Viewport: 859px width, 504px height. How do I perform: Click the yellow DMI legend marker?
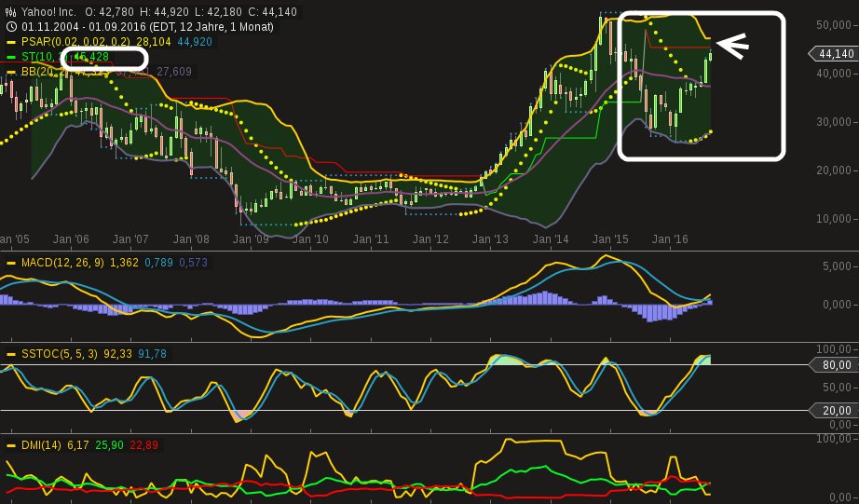point(11,445)
